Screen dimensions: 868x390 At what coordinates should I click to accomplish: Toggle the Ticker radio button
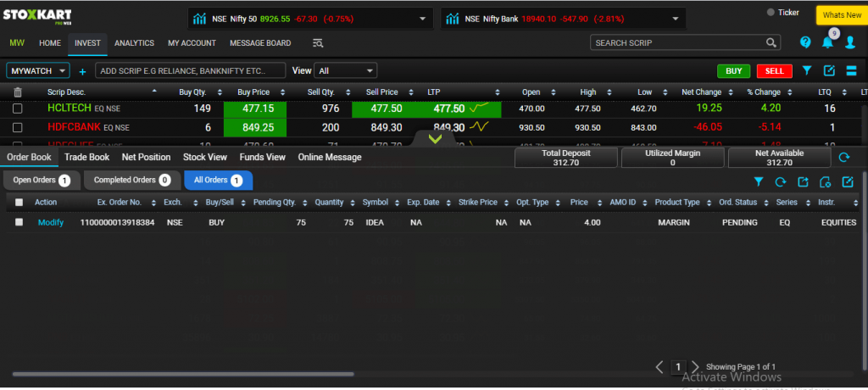click(770, 13)
